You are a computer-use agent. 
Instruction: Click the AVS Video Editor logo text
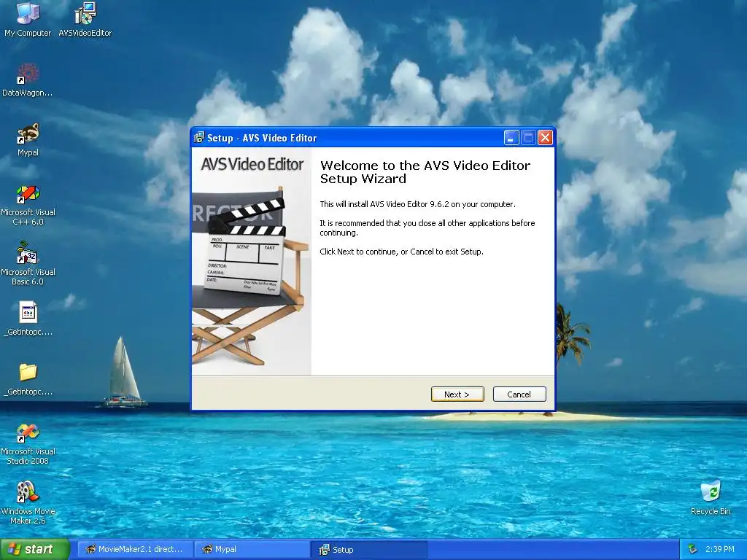point(252,164)
